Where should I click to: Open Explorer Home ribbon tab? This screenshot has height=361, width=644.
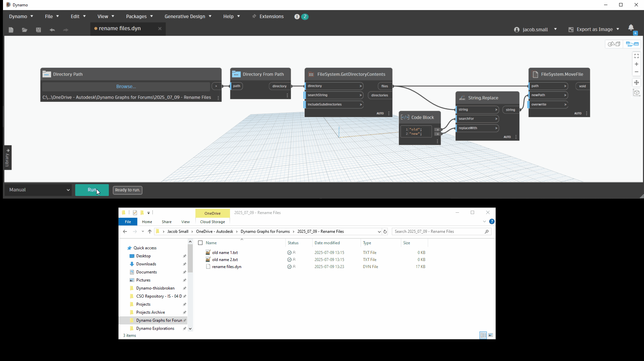(x=147, y=222)
